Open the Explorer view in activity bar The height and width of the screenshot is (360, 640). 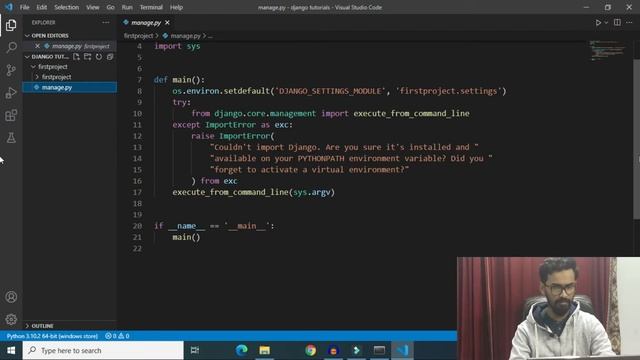(11, 25)
